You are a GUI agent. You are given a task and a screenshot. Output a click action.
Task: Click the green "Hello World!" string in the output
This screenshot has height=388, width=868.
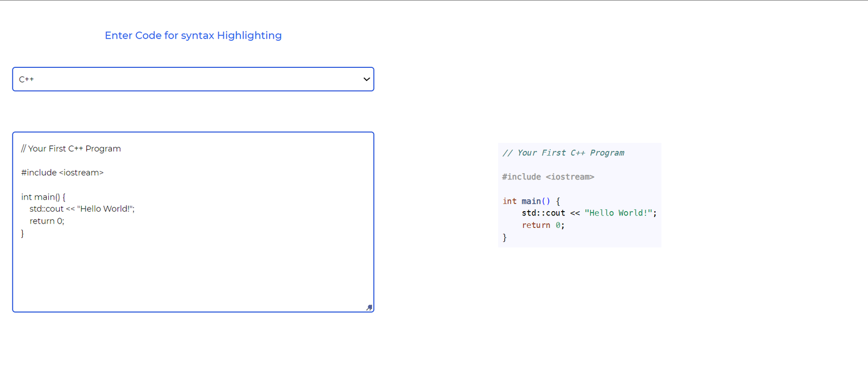[618, 213]
